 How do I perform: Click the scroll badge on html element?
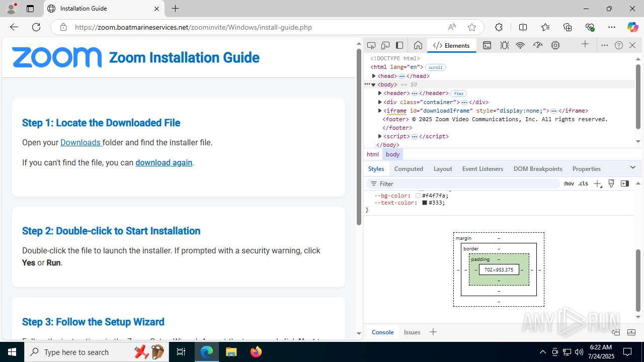(x=436, y=67)
